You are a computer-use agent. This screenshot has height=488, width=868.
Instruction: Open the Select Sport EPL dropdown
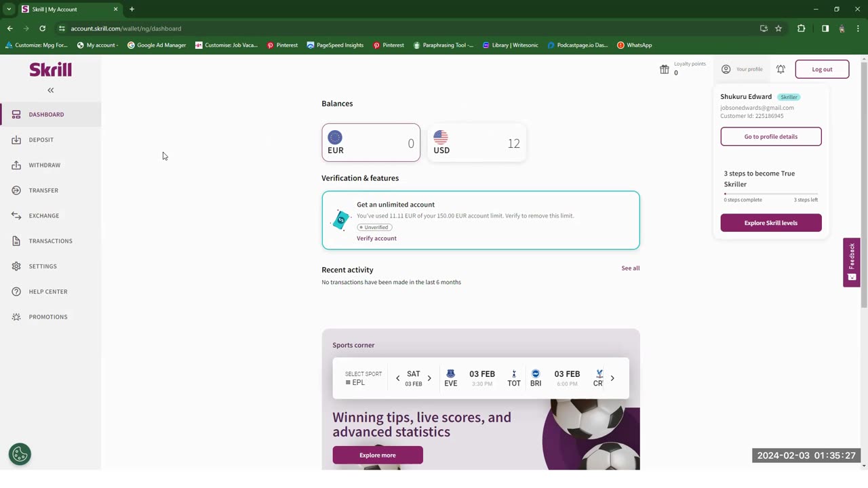[363, 378]
